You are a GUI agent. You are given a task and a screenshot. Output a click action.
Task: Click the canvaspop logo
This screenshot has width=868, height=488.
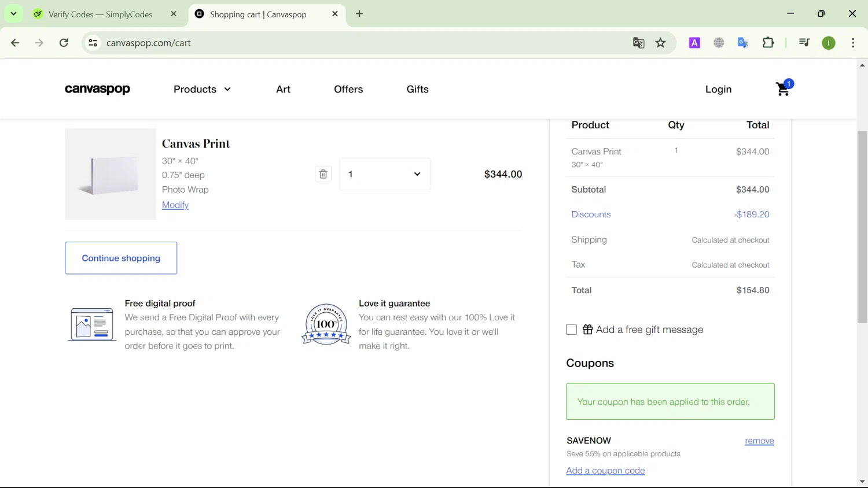[x=97, y=89]
